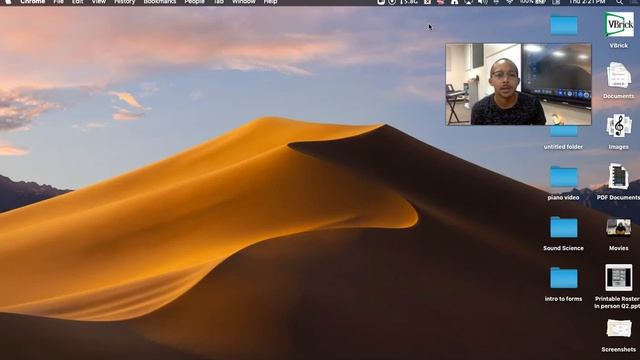Open the Apple menu
This screenshot has height=360, width=640.
click(x=8, y=2)
